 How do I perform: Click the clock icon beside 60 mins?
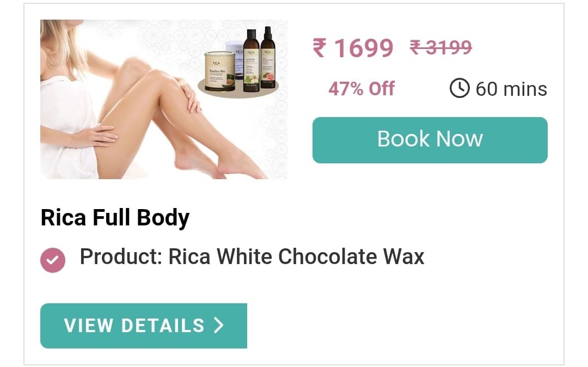(x=460, y=88)
